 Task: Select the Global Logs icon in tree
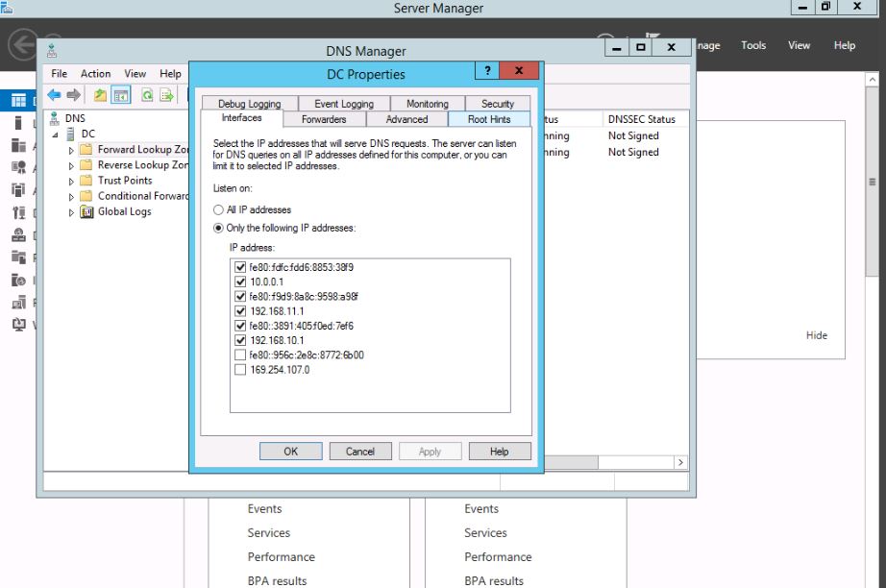[86, 211]
